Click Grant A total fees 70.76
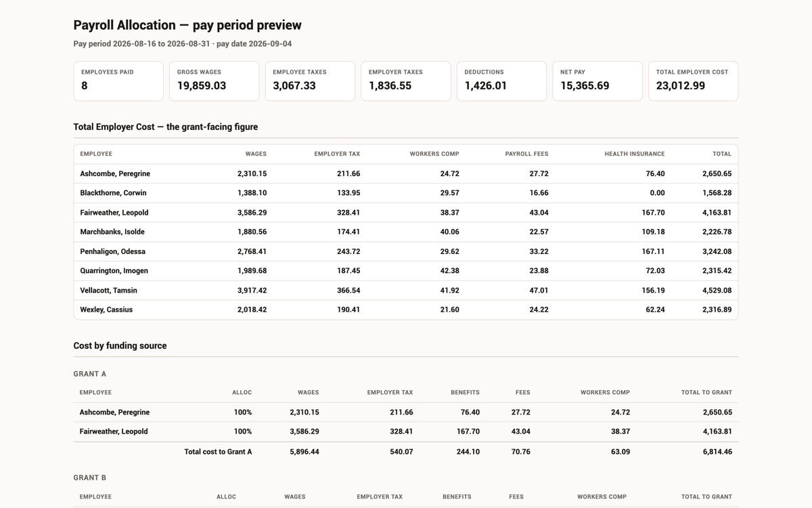The image size is (812, 508). pos(521,452)
